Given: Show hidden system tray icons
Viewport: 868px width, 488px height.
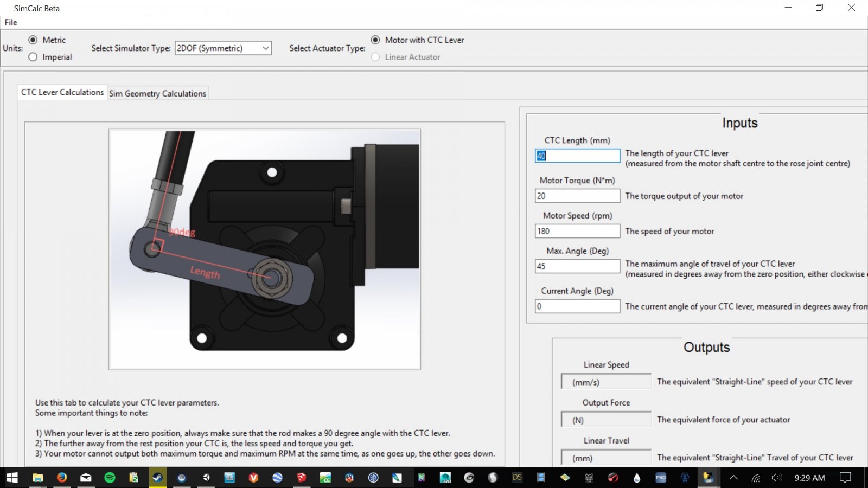Looking at the screenshot, I should click(x=733, y=478).
